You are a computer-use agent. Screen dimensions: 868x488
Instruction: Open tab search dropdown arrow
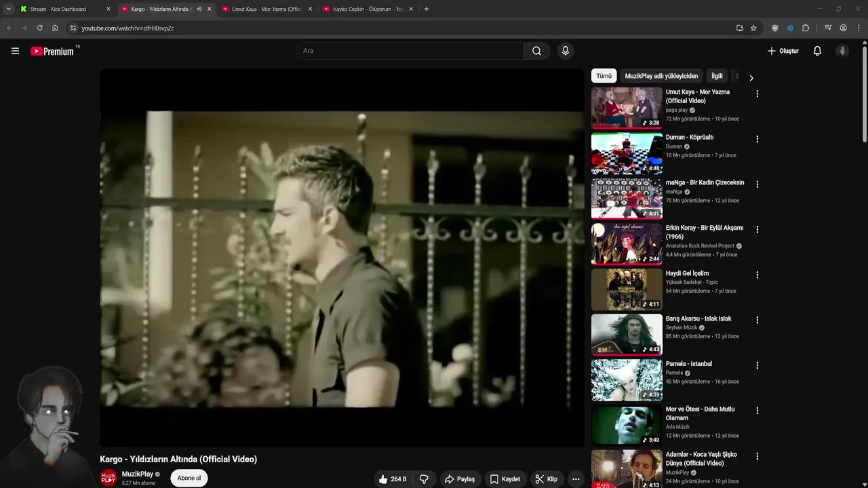[x=8, y=9]
